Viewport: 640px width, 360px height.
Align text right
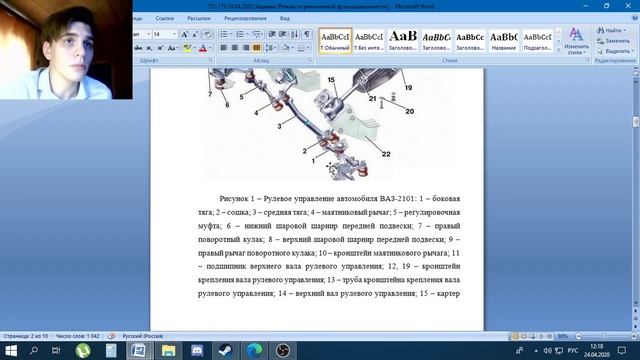(x=246, y=48)
